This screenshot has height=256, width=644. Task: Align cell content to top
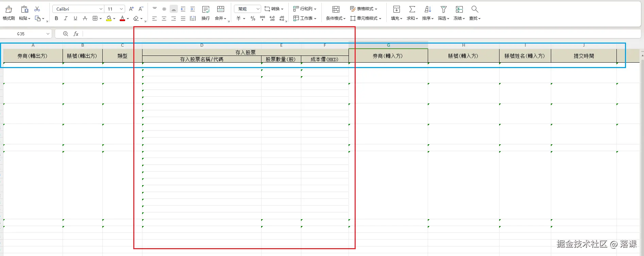[155, 9]
